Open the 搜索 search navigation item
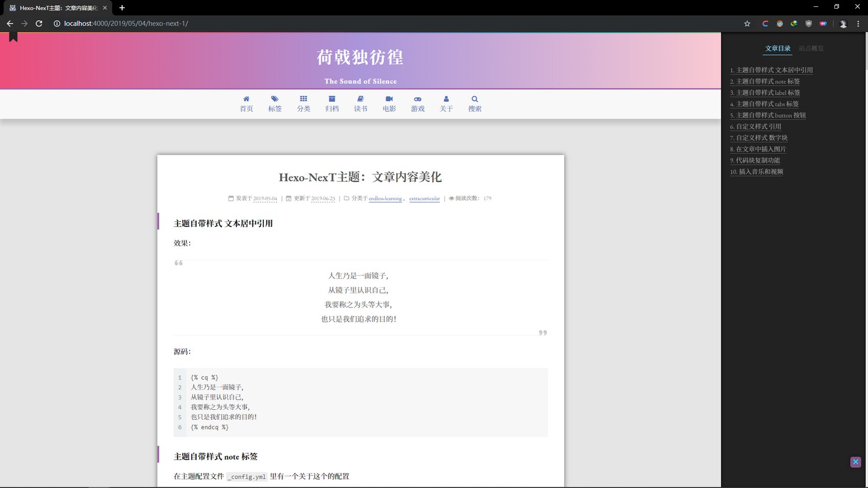Screen dimensions: 868x488 click(x=475, y=104)
